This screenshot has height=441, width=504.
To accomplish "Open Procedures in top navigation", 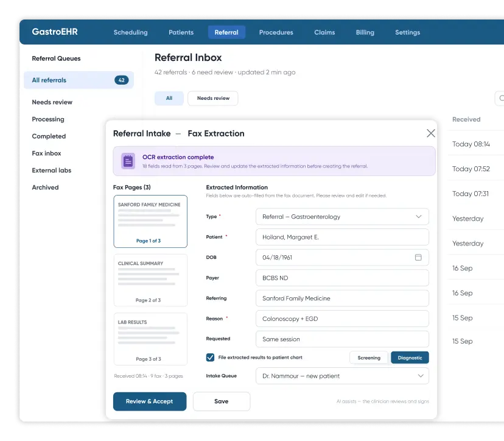I will [276, 32].
